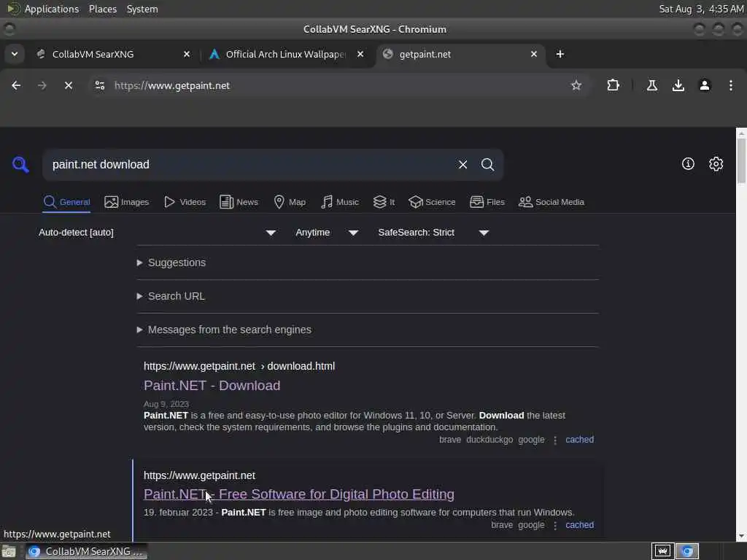Clear the search query with X
Image resolution: width=747 pixels, height=560 pixels.
click(x=462, y=165)
